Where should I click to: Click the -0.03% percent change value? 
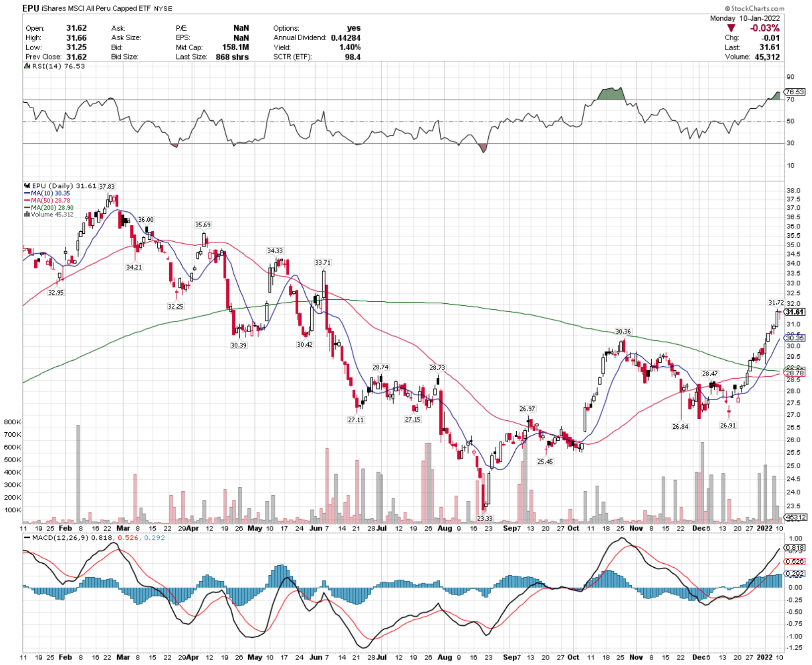[x=764, y=28]
